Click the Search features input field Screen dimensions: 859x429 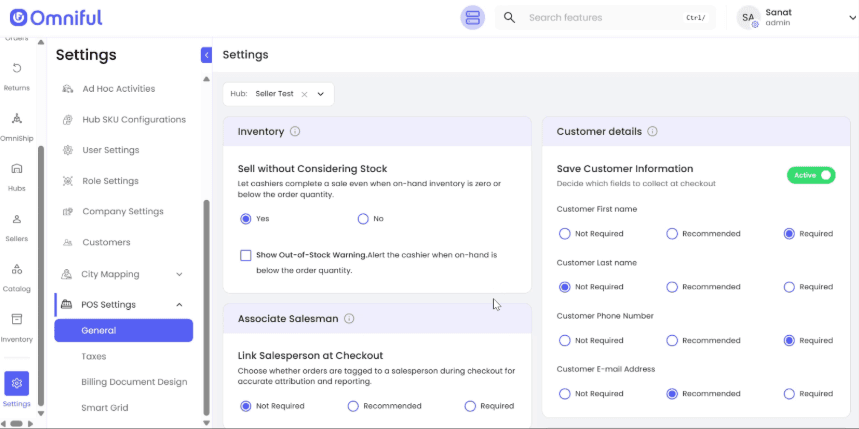tap(600, 18)
